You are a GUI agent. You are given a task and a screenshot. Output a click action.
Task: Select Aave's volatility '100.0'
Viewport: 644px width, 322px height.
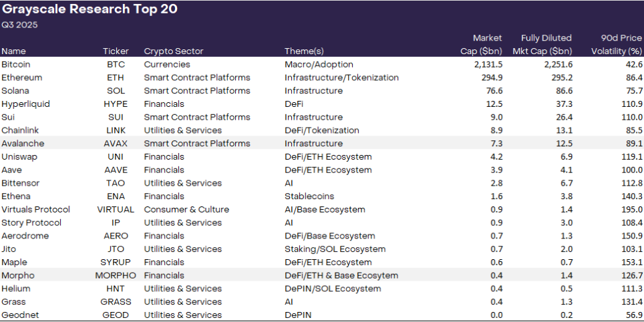click(632, 170)
